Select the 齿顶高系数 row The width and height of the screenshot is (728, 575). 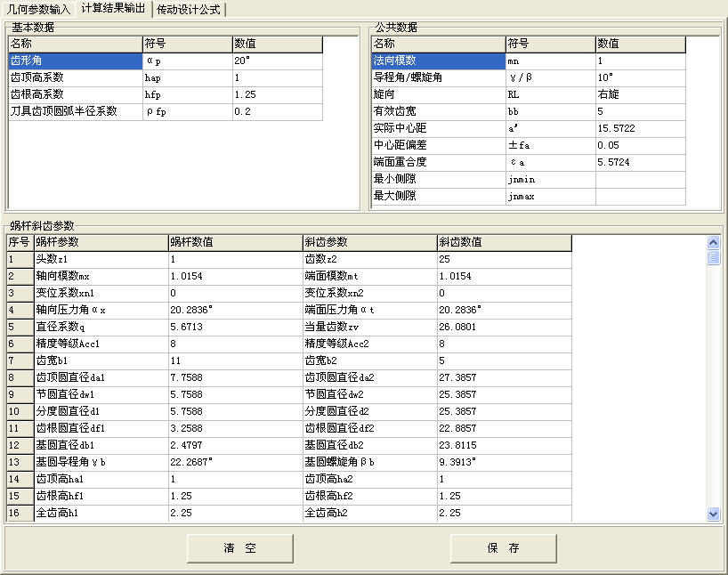click(x=166, y=78)
